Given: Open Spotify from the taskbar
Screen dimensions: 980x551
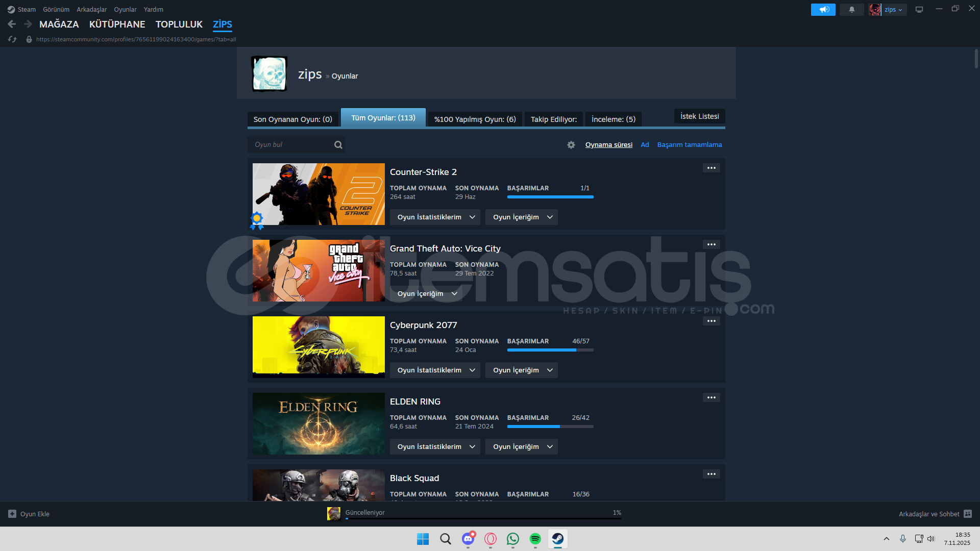Looking at the screenshot, I should click(535, 539).
